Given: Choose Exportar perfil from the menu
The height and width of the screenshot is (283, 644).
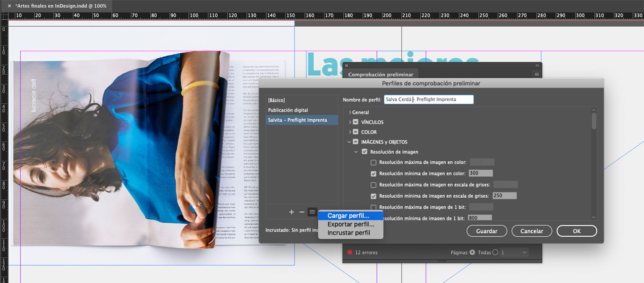Looking at the screenshot, I should 351,224.
